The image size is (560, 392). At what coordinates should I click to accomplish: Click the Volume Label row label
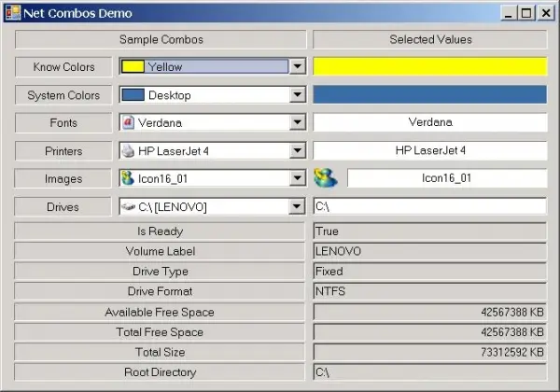coord(160,251)
